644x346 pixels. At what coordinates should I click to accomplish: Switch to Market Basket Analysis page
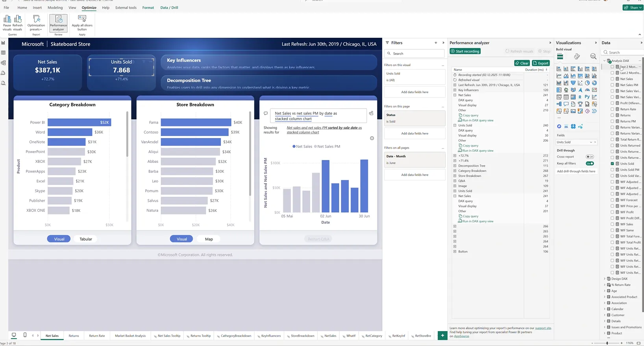click(x=130, y=336)
